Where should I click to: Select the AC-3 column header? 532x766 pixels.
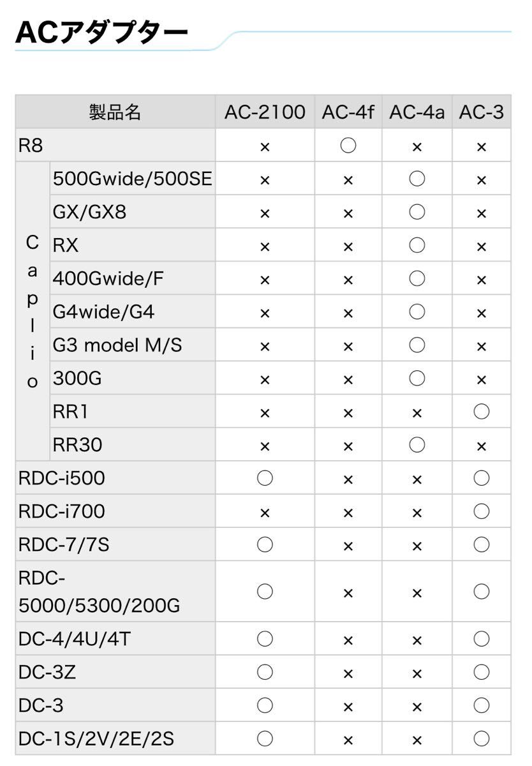point(482,112)
